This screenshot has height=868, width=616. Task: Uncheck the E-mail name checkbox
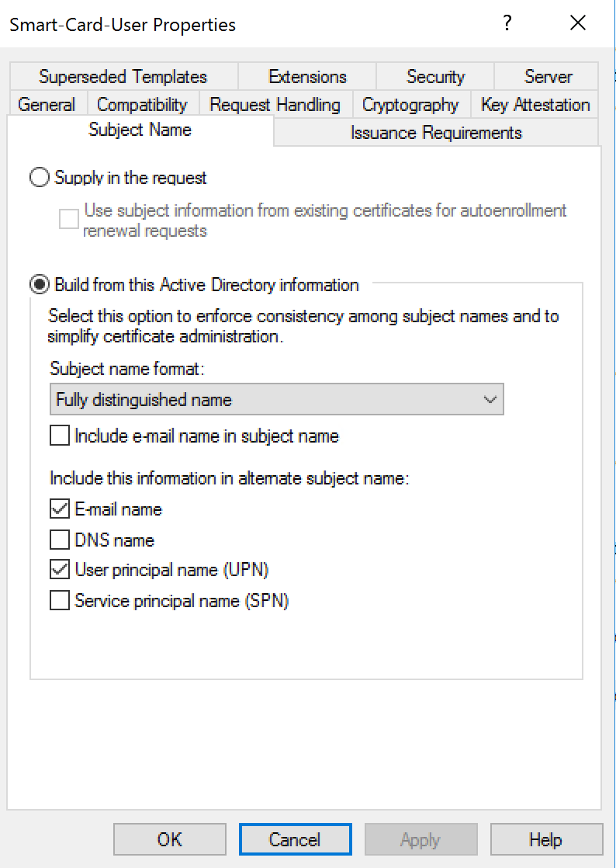(60, 510)
